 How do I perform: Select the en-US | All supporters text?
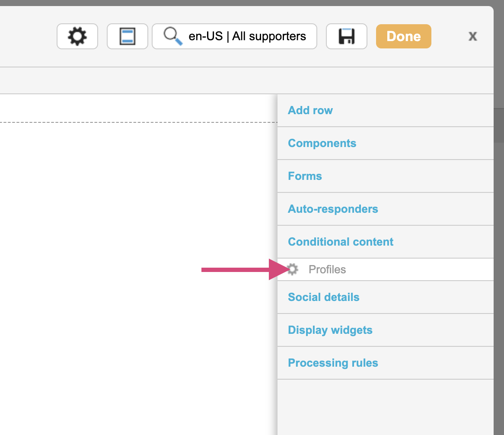point(247,36)
